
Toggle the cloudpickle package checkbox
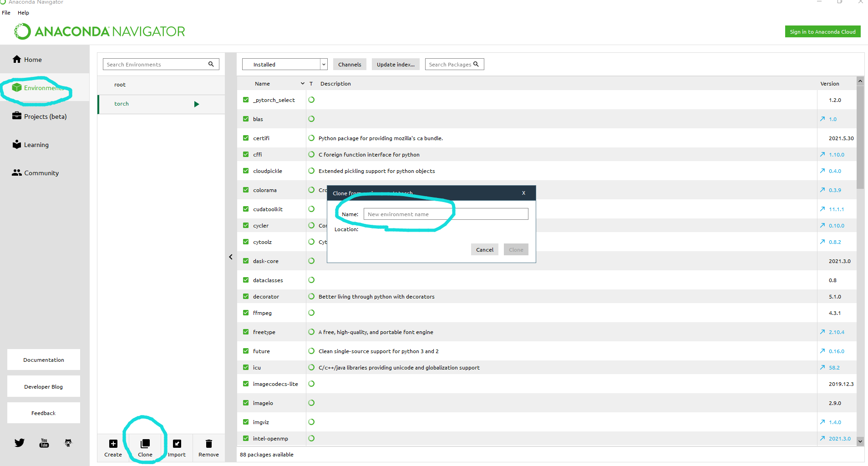[246, 171]
